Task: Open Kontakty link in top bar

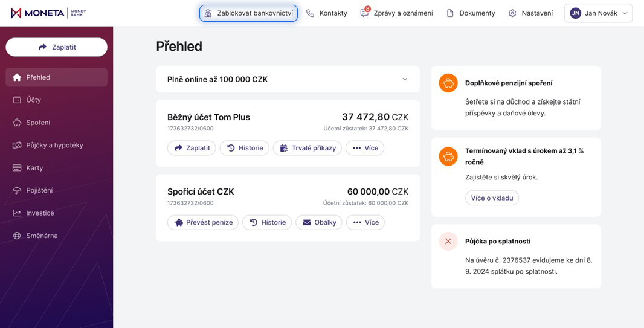Action: (327, 13)
